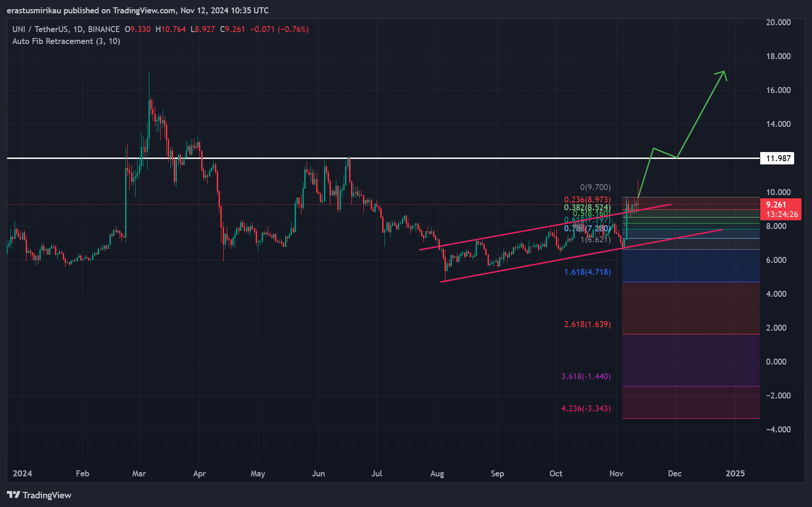812x507 pixels.
Task: Select the 0.236(8.973) Fib level label
Action: click(587, 200)
